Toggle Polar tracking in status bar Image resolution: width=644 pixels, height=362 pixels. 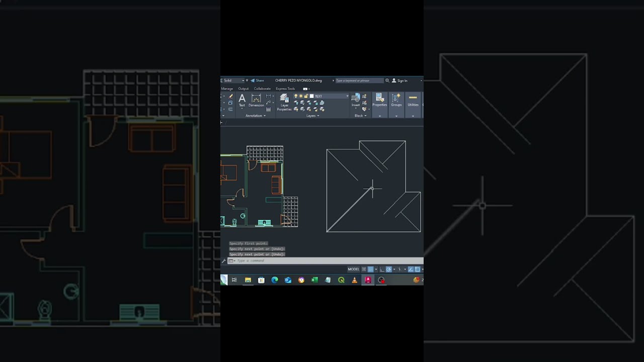(389, 269)
